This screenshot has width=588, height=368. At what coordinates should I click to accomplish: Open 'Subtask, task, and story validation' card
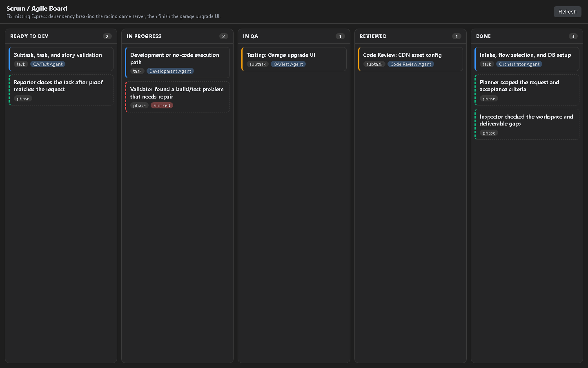point(61,59)
